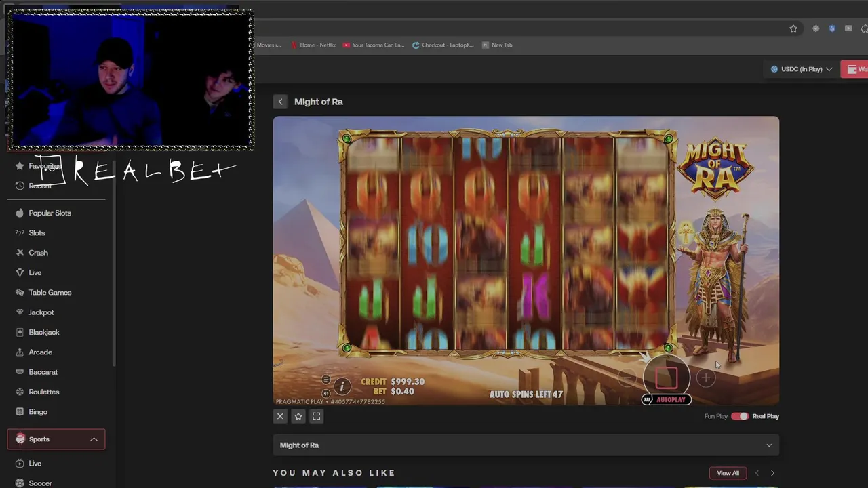Open the Slots category

pos(37,232)
